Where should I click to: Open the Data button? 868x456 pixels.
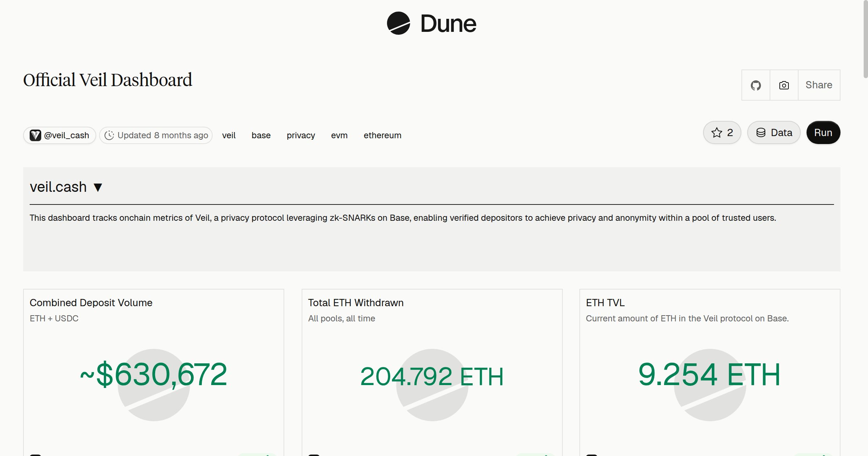pos(774,132)
